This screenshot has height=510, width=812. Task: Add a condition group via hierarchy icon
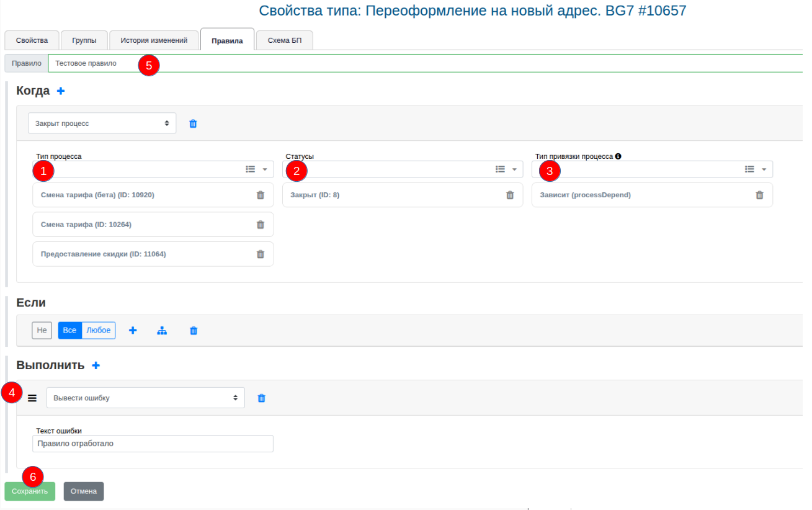tap(162, 331)
